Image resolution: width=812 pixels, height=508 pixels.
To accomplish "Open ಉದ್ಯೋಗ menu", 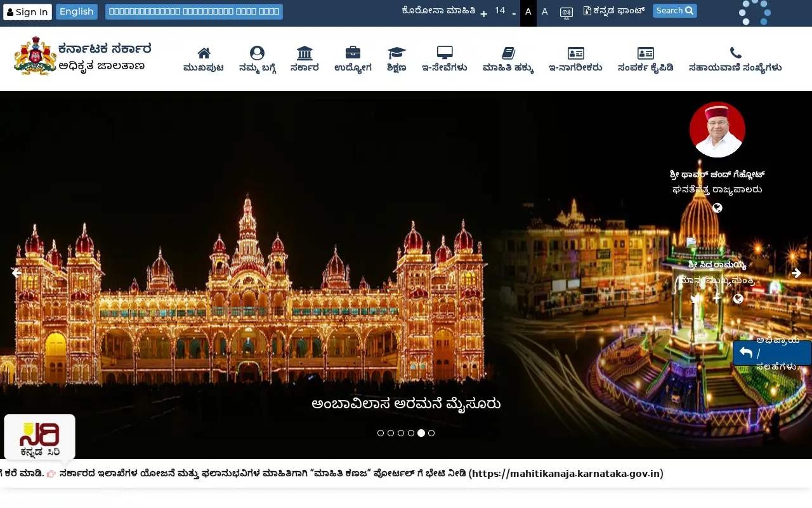I will click(x=353, y=60).
